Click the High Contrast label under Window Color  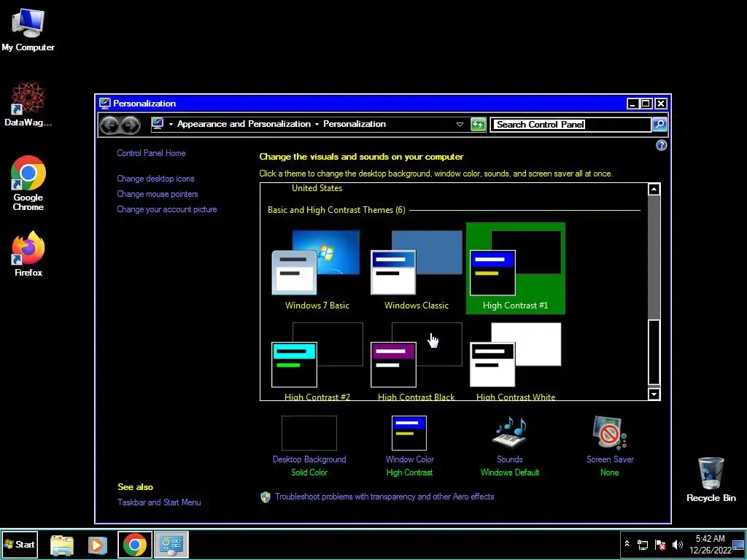[409, 472]
